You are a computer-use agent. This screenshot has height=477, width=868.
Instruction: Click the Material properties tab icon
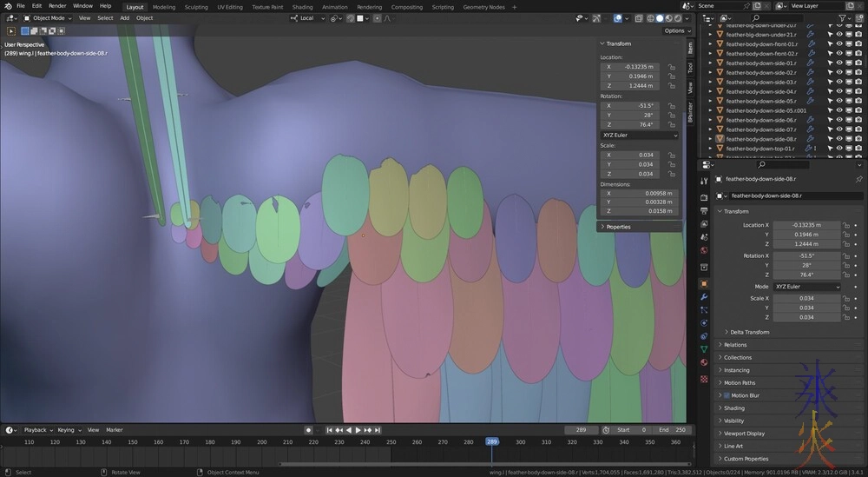(704, 362)
